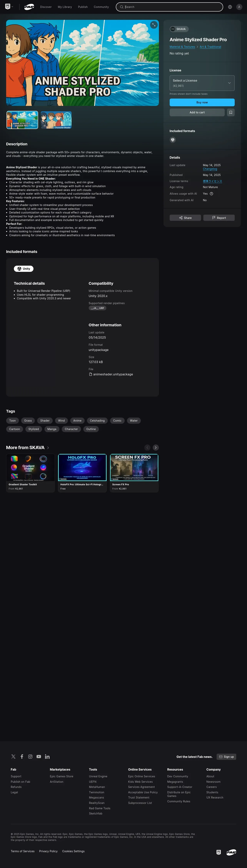Open the Material & Textures category link

pyautogui.click(x=182, y=47)
